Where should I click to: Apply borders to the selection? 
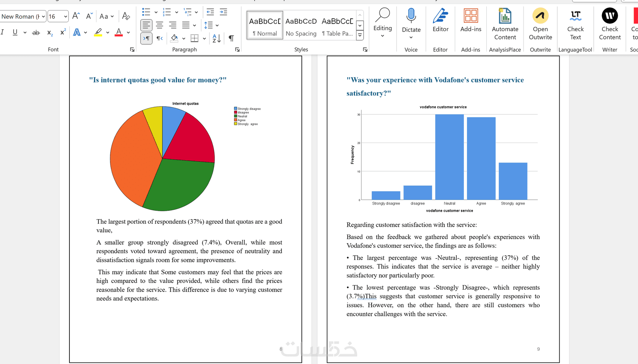(x=194, y=38)
